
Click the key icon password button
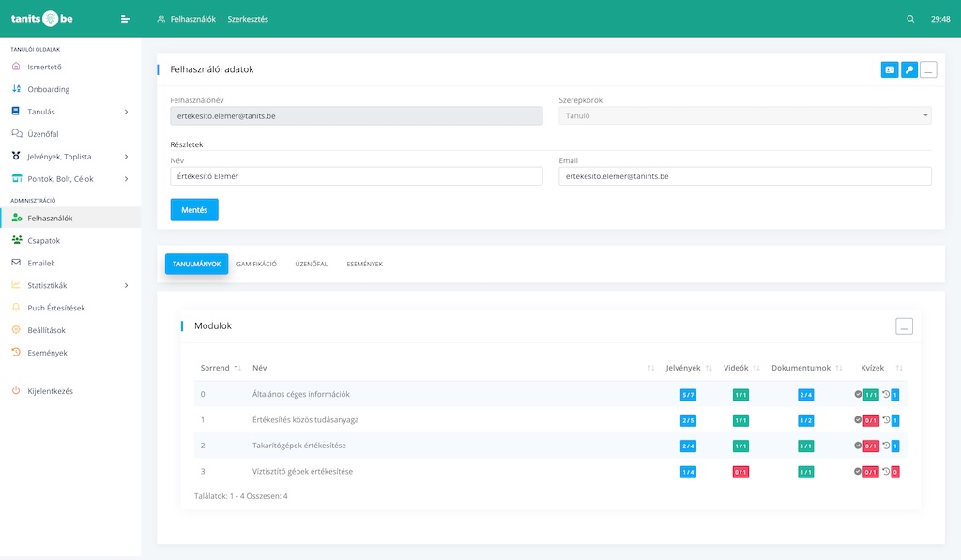[908, 69]
